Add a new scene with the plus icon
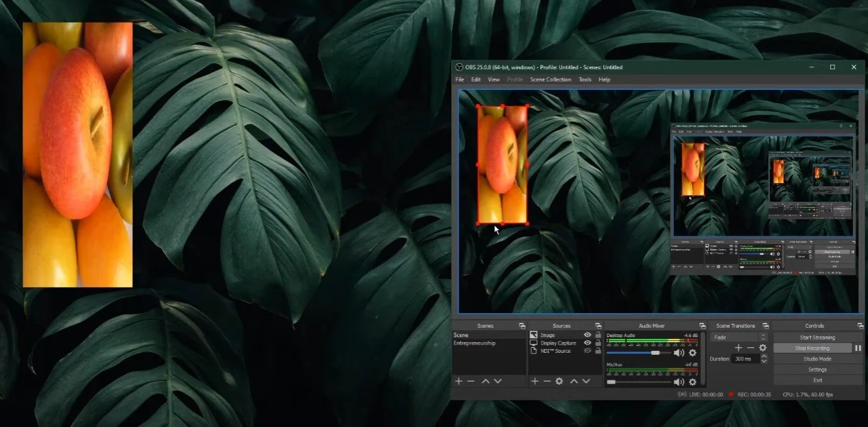 pyautogui.click(x=459, y=381)
